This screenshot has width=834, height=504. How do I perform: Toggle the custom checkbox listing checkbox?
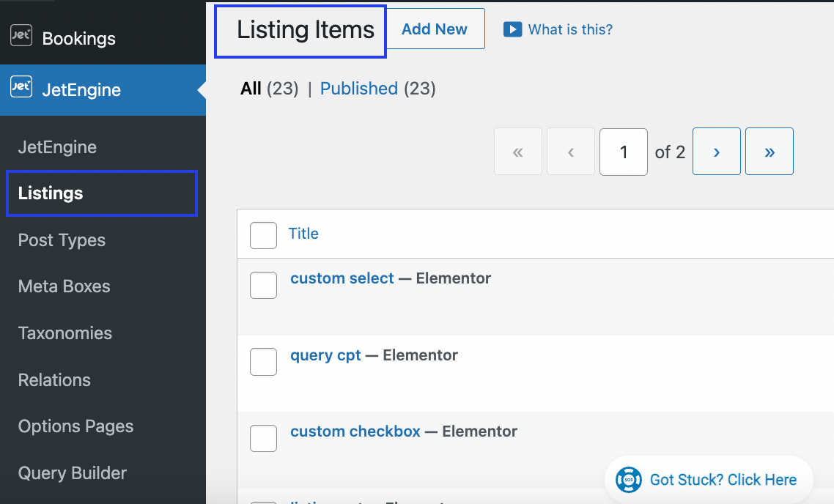(263, 438)
